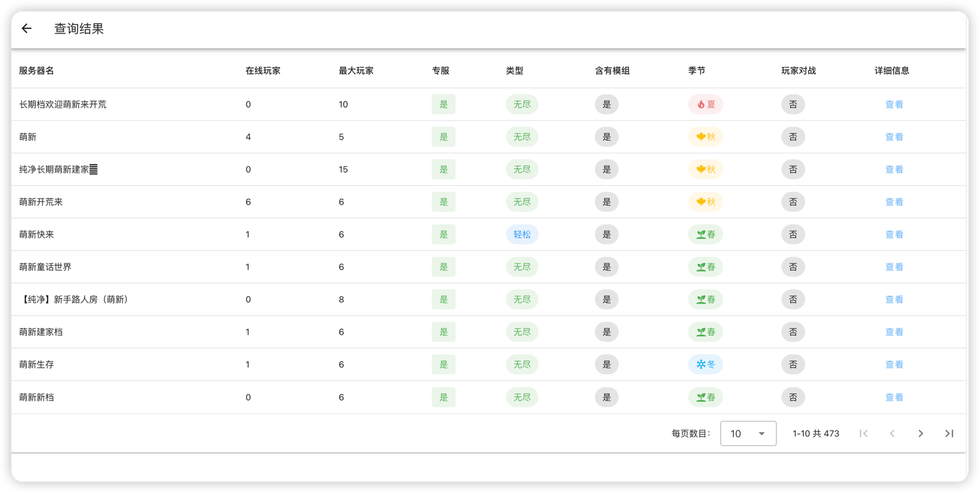Click the back arrow icon

[26, 28]
